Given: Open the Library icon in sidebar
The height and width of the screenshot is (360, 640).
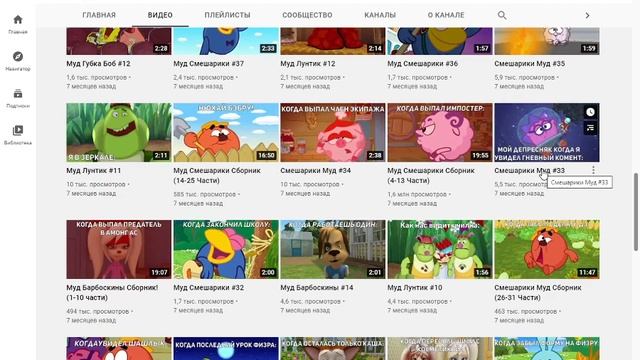Looking at the screenshot, I should tap(18, 131).
